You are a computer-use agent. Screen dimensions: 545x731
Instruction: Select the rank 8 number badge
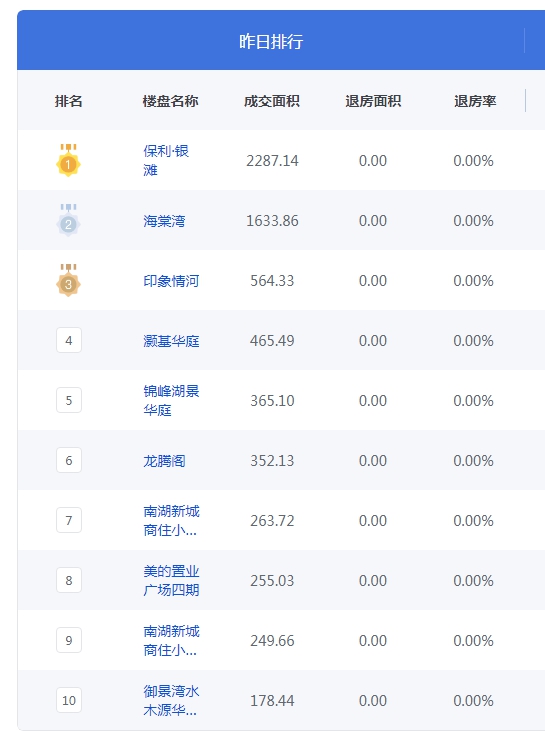click(x=69, y=580)
